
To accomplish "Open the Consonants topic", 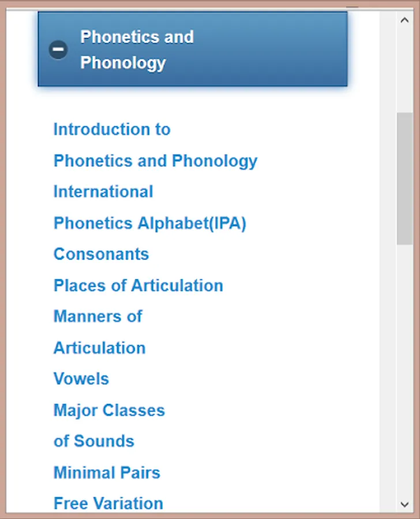I will pyautogui.click(x=102, y=254).
